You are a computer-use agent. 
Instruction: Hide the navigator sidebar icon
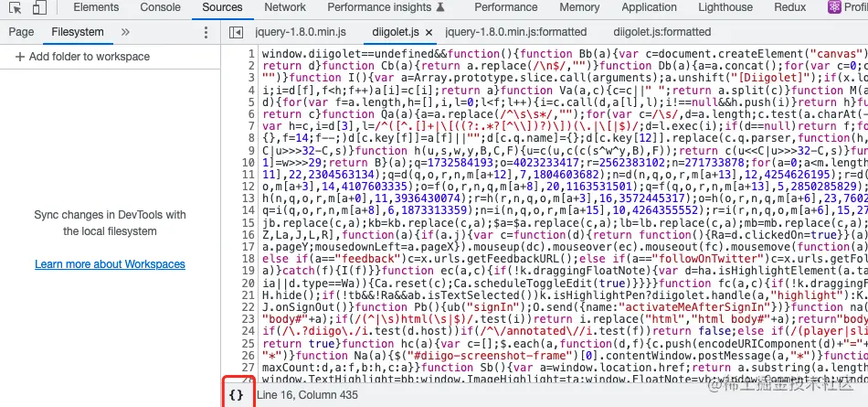pos(236,33)
